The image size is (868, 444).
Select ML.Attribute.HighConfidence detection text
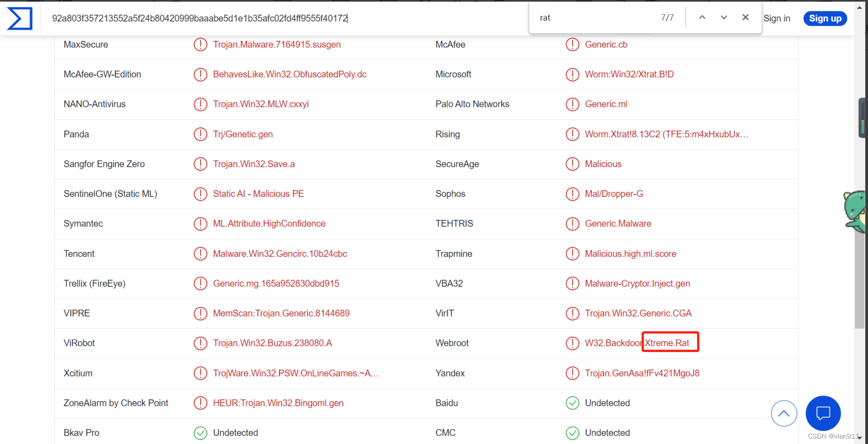tap(269, 224)
